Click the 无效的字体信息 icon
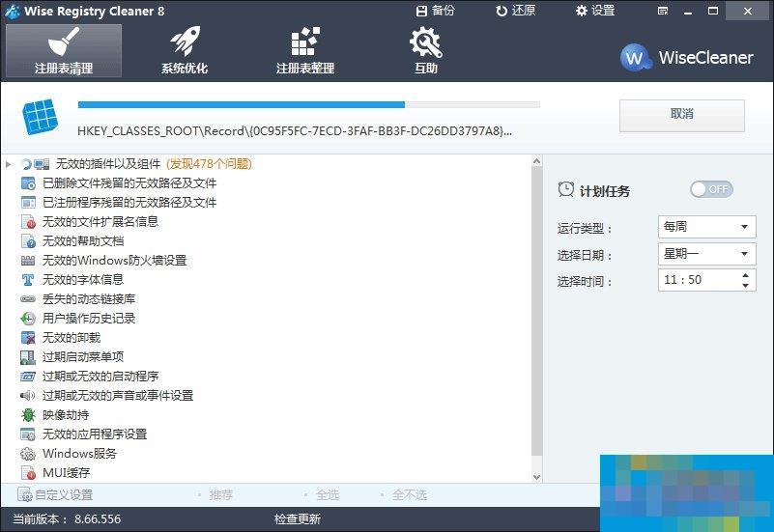Screen dimensions: 774x532 [28, 280]
